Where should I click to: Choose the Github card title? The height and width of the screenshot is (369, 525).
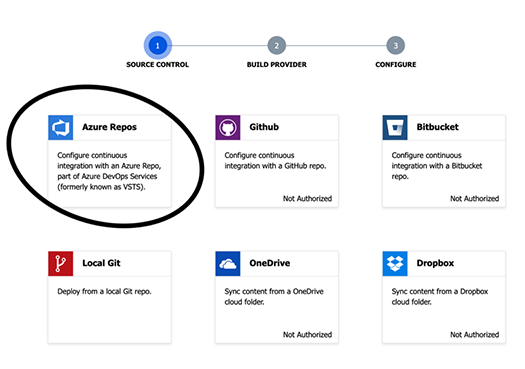(x=264, y=127)
